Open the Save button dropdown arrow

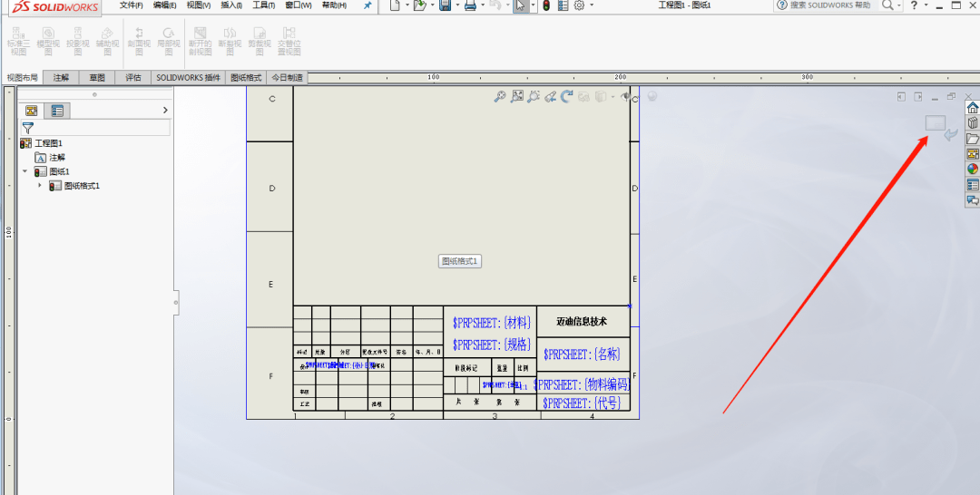click(x=457, y=5)
